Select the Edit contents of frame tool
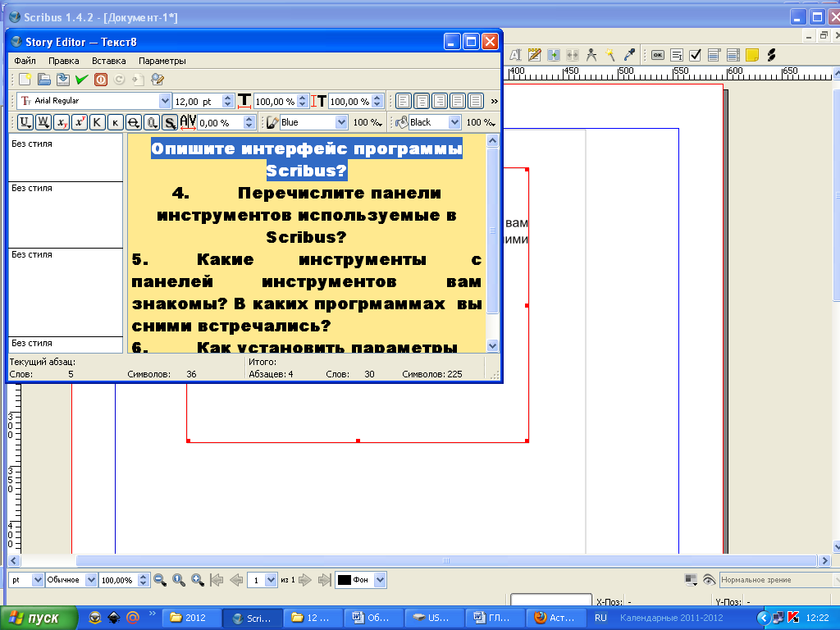840x630 pixels. tap(515, 55)
